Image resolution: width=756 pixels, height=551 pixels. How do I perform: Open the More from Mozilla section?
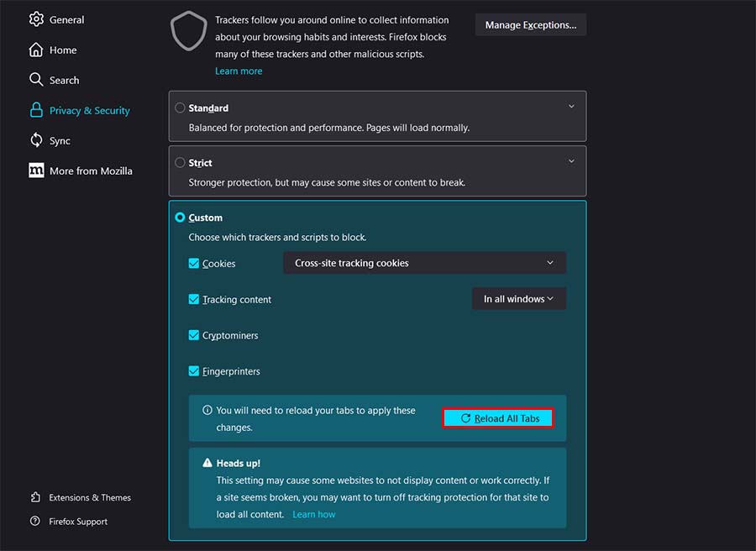[x=91, y=171]
